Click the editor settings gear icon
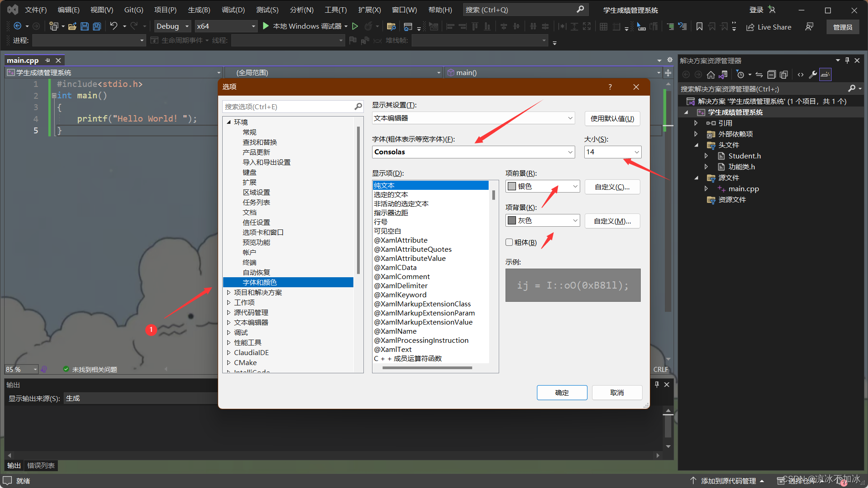Viewport: 868px width, 488px height. click(670, 60)
